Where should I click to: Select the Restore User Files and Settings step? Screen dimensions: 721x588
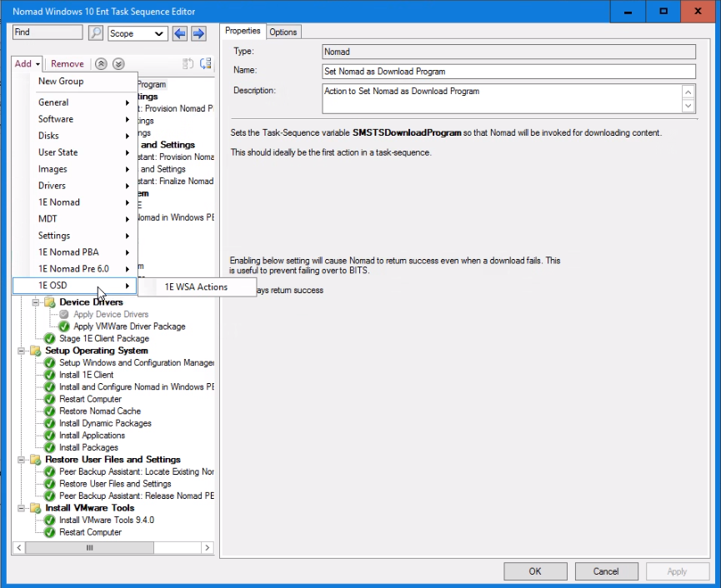pos(115,484)
